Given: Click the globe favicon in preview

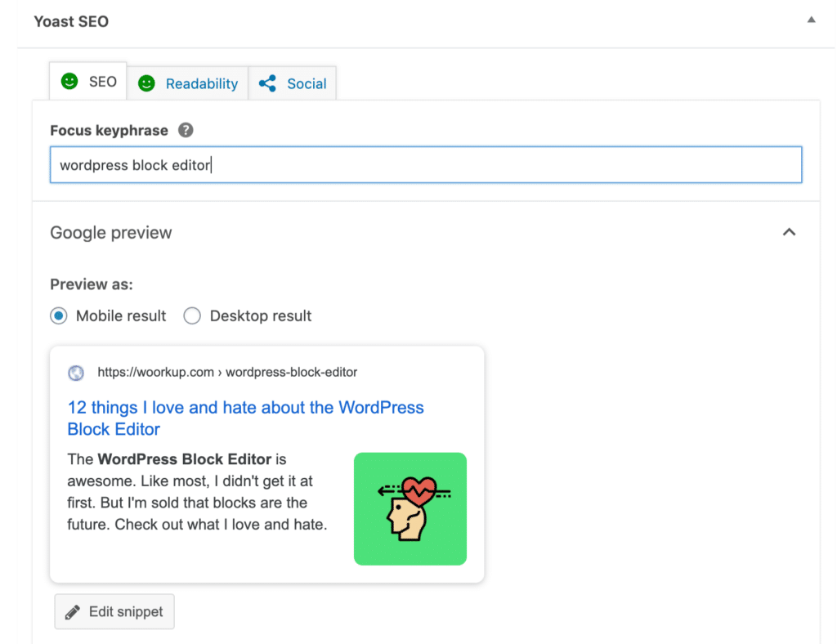Looking at the screenshot, I should click(76, 373).
